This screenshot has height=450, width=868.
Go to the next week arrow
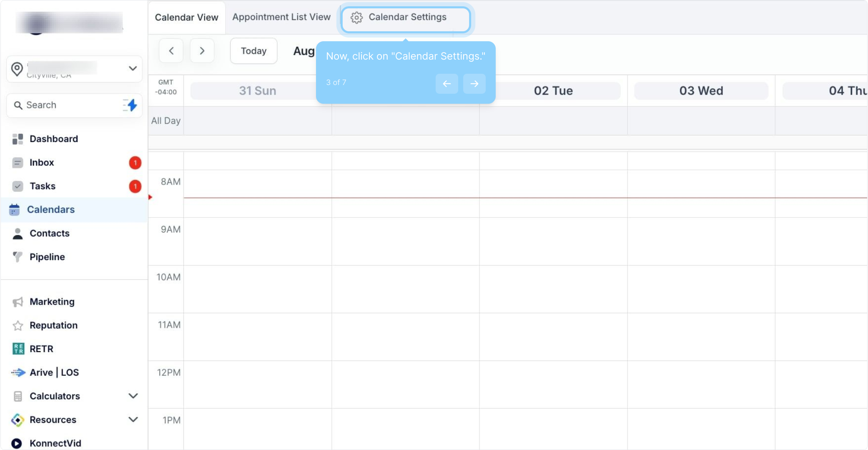(x=202, y=51)
